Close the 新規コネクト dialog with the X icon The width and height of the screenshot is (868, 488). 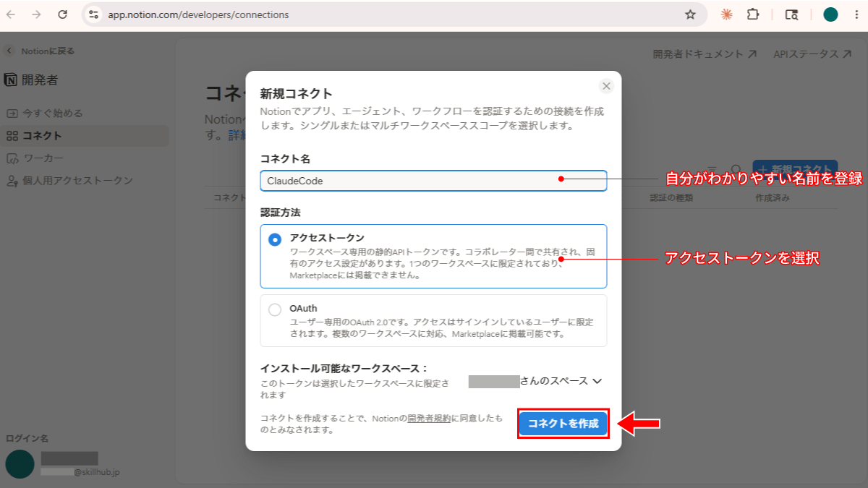(606, 86)
